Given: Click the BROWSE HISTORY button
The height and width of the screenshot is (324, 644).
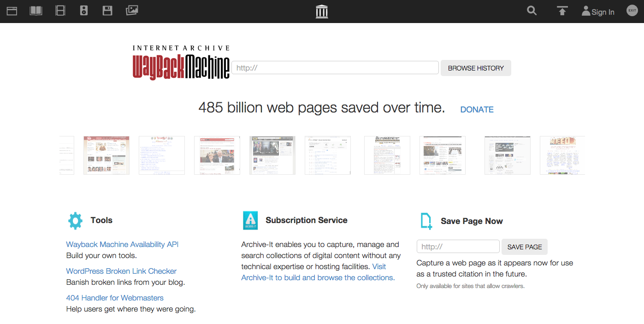Looking at the screenshot, I should 476,68.
